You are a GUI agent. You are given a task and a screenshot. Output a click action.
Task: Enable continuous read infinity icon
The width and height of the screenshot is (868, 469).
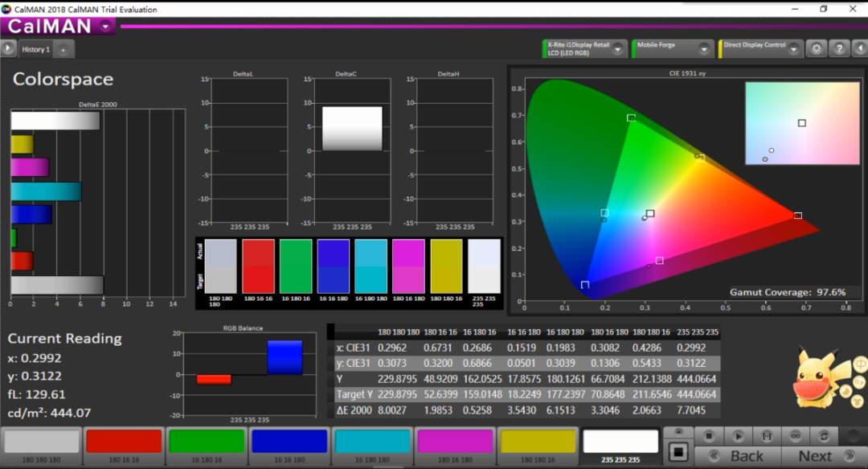tap(796, 435)
